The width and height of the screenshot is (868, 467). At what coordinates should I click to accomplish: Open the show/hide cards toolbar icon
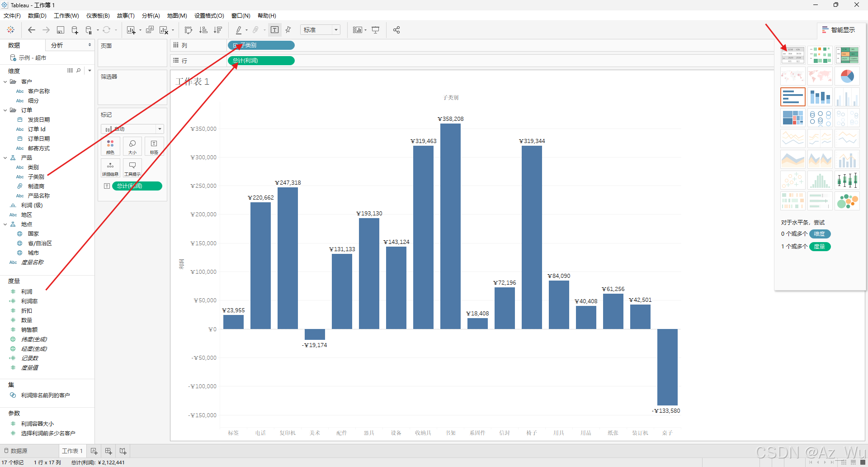(357, 30)
